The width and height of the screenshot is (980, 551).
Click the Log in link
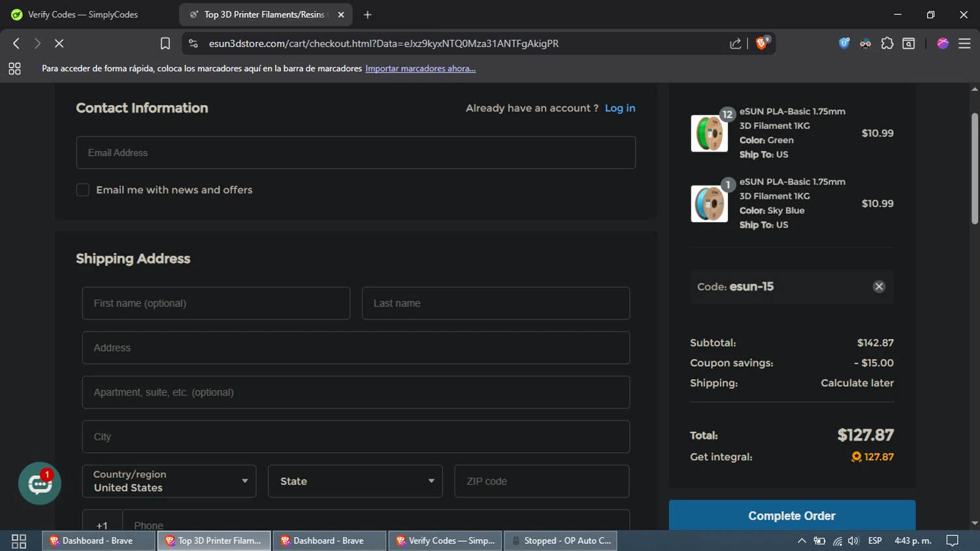pos(620,108)
